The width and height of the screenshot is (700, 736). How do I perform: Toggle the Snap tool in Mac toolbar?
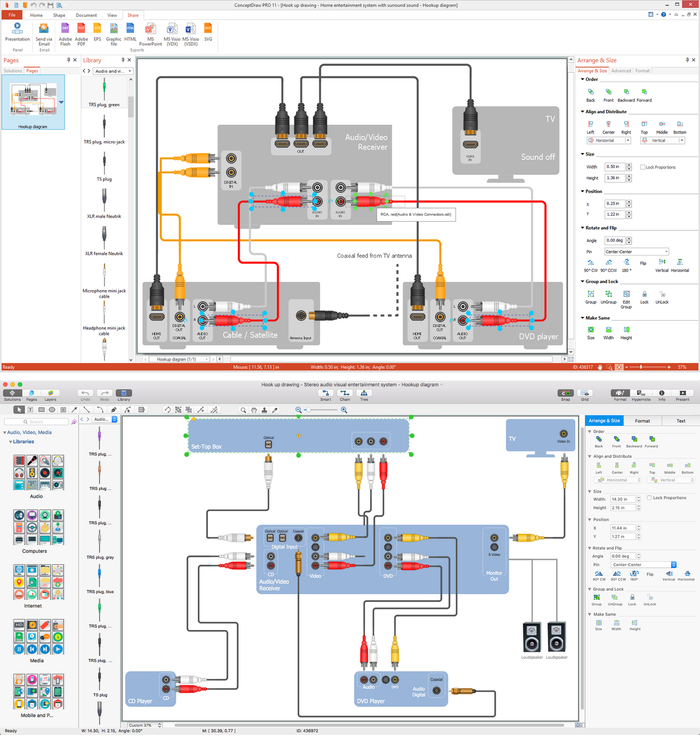(x=565, y=395)
